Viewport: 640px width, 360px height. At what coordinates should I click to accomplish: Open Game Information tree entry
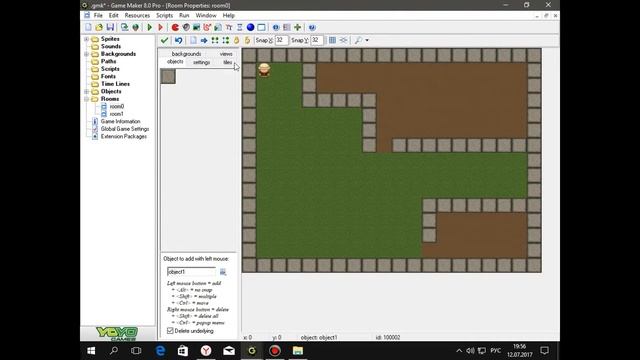[x=120, y=121]
